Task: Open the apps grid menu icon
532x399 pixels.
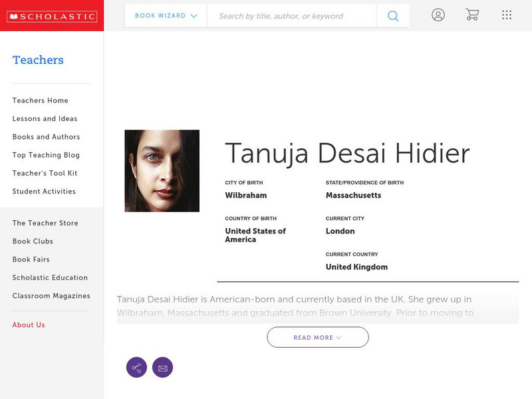Action: tap(507, 15)
